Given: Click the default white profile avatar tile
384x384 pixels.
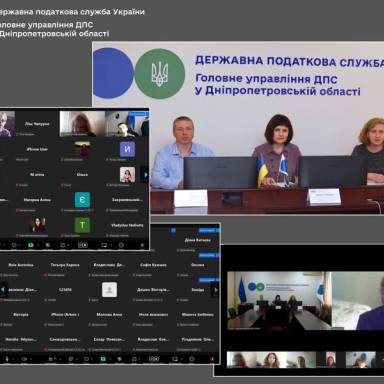Looking at the screenshot, I should tap(109, 290).
